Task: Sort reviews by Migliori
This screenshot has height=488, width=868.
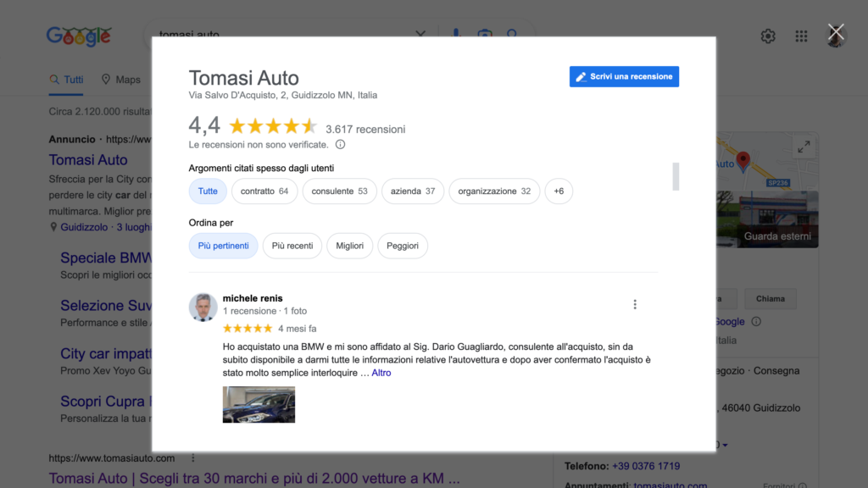Action: pyautogui.click(x=350, y=246)
